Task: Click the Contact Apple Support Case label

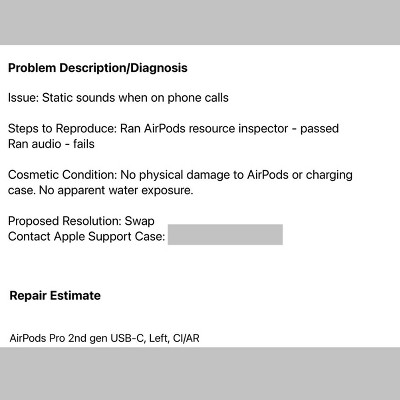Action: pyautogui.click(x=86, y=237)
